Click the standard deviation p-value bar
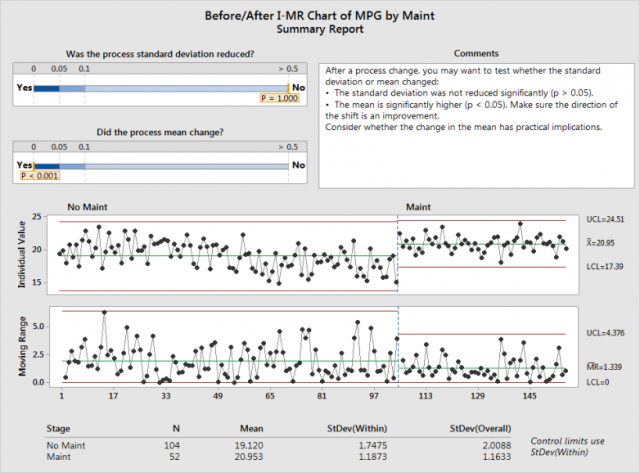The image size is (640, 473). 161,88
